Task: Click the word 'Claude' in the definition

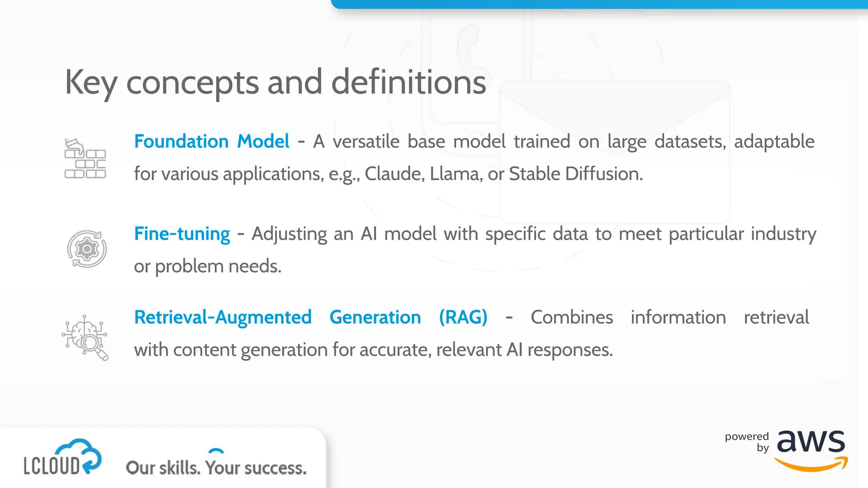Action: (x=395, y=174)
